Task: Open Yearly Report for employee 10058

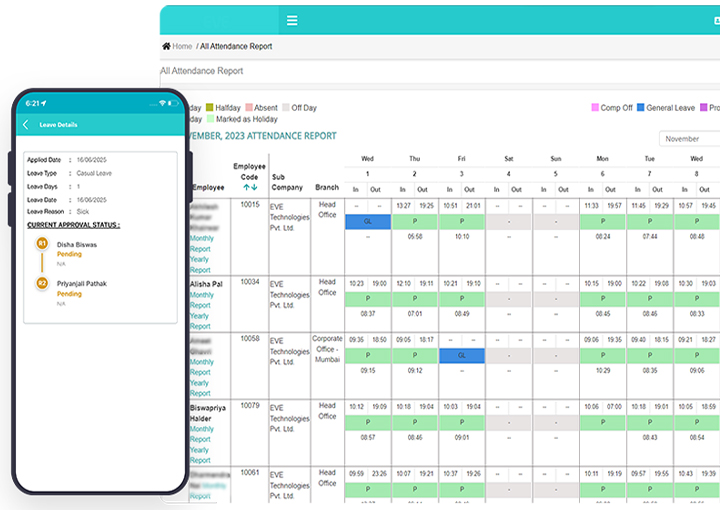Action: (200, 388)
